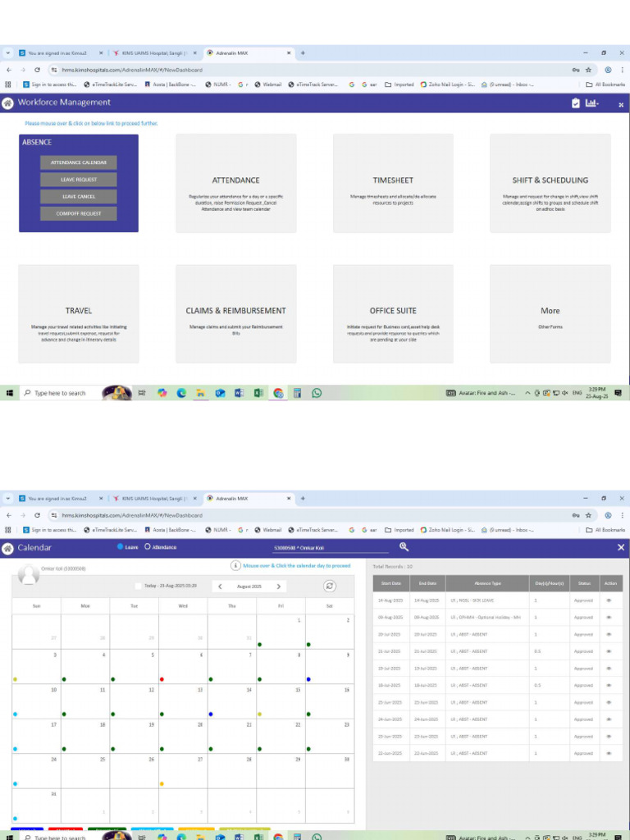The image size is (630, 840).
Task: Go to previous month with left chevron
Action: (220, 587)
